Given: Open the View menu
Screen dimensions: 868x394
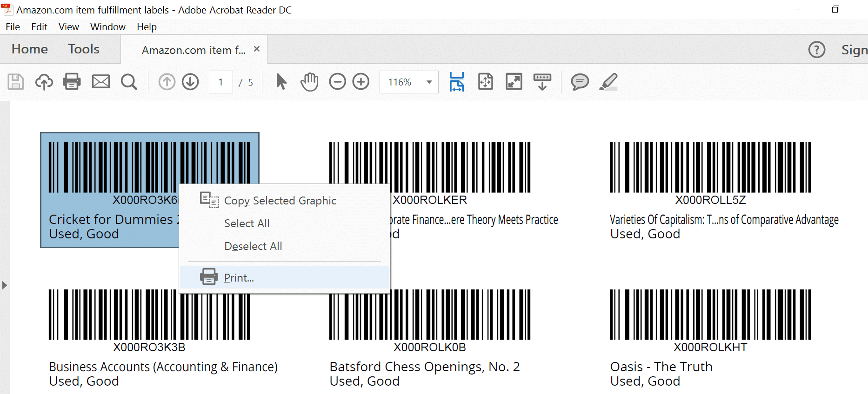Looking at the screenshot, I should point(68,27).
